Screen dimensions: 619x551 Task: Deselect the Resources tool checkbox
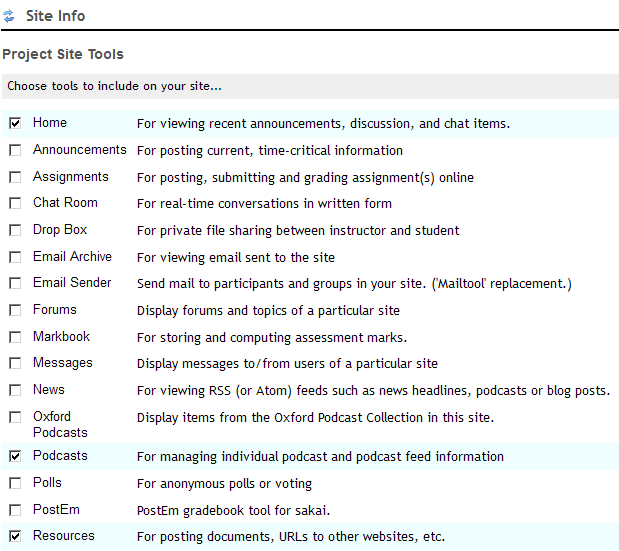coord(15,536)
